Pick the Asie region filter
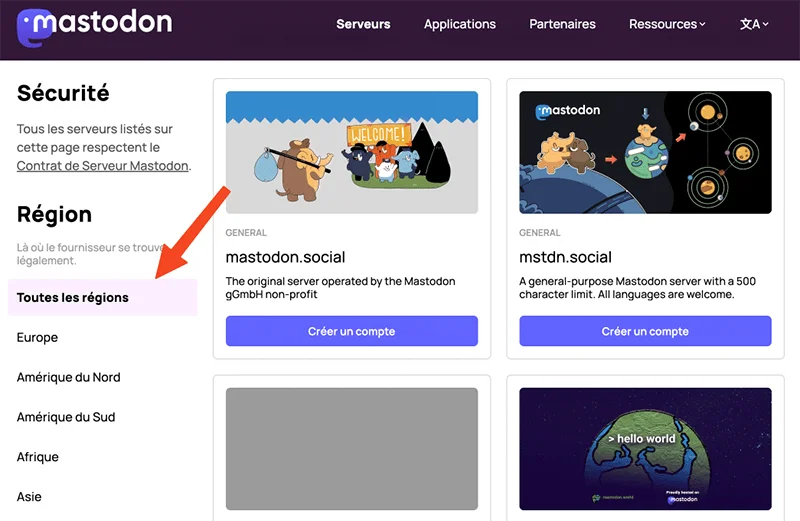The height and width of the screenshot is (521, 800). 30,497
